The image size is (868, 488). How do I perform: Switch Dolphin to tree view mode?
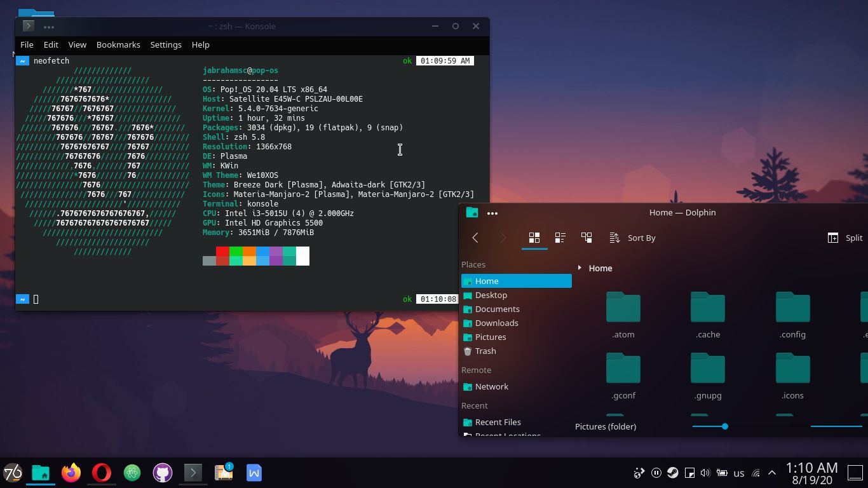587,238
